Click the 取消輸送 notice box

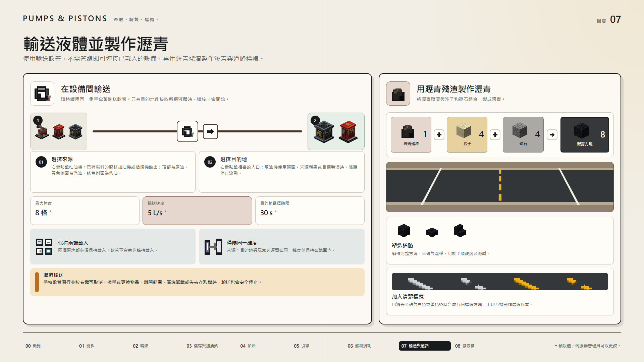[197, 282]
